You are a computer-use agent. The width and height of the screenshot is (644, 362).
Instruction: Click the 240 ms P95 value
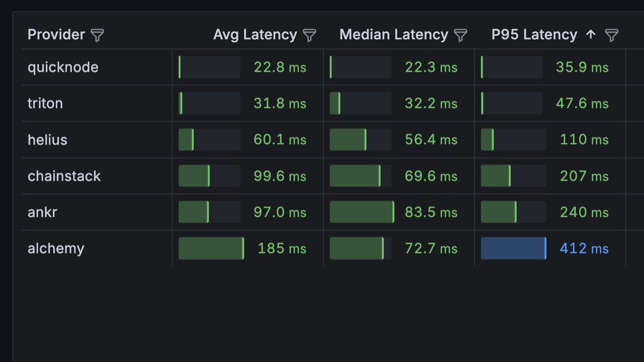(584, 212)
